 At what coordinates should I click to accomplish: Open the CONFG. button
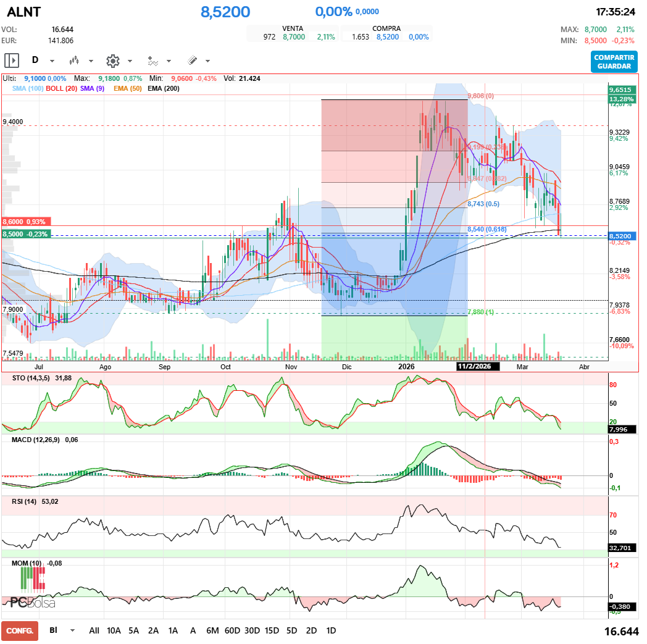20,630
